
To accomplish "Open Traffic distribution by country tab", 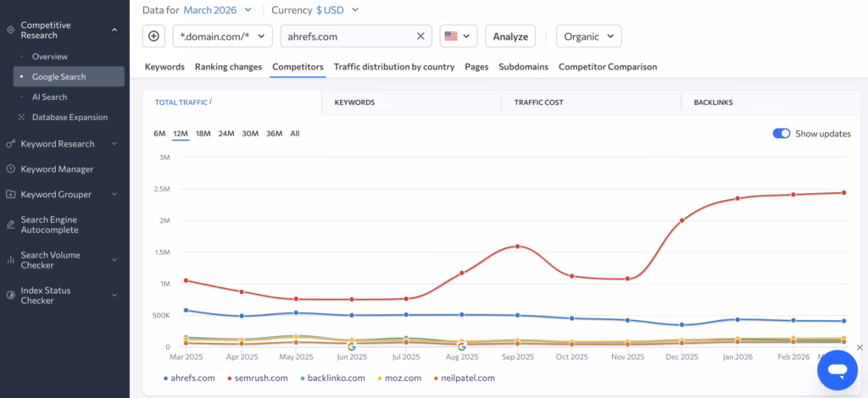I will (x=394, y=67).
